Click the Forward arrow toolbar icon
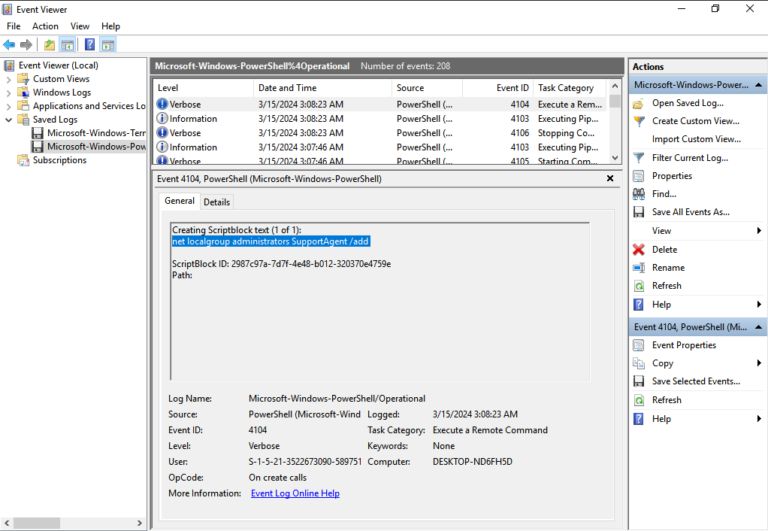This screenshot has width=768, height=531. 26,45
